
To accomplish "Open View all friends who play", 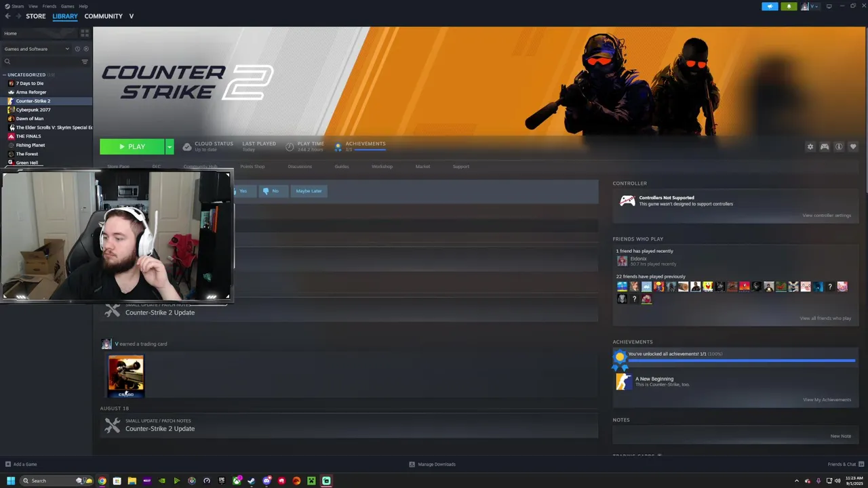I will coord(825,318).
